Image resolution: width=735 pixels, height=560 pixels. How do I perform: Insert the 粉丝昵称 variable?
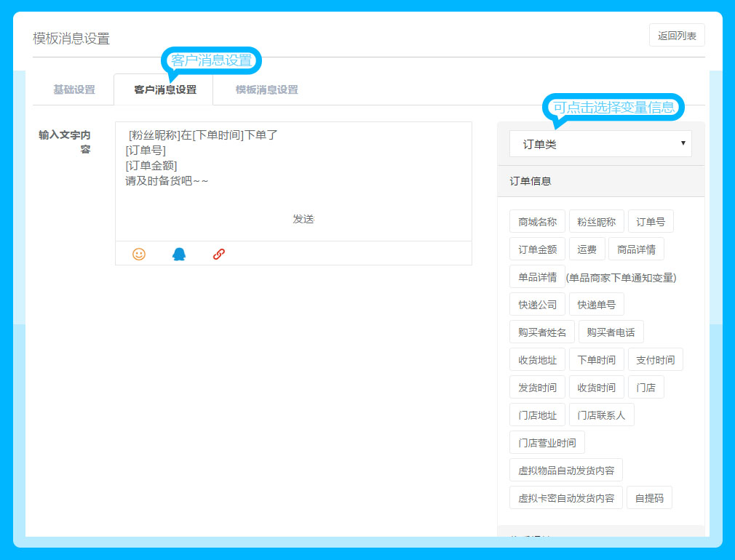pyautogui.click(x=596, y=222)
